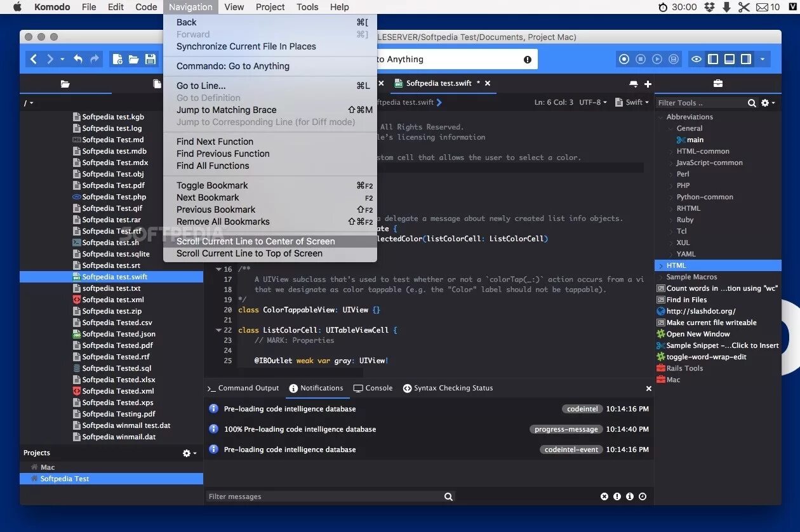This screenshot has height=532, width=800.
Task: Toggle right pane visibility button
Action: (x=746, y=59)
